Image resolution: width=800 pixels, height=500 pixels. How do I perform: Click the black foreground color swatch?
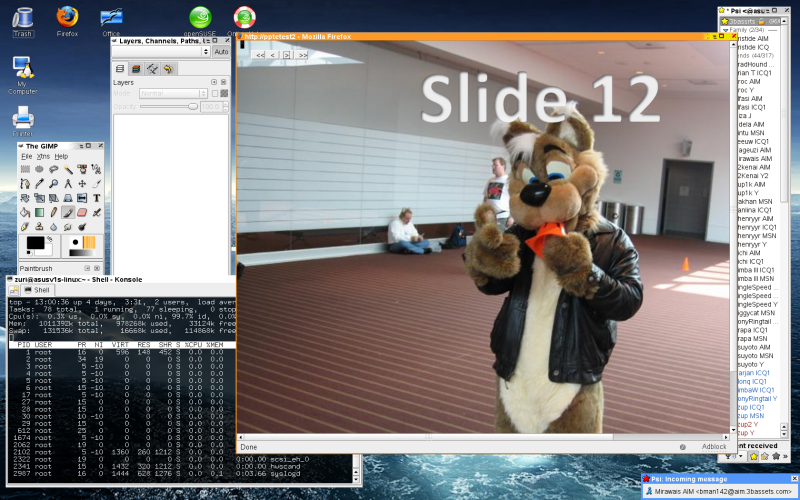click(33, 243)
